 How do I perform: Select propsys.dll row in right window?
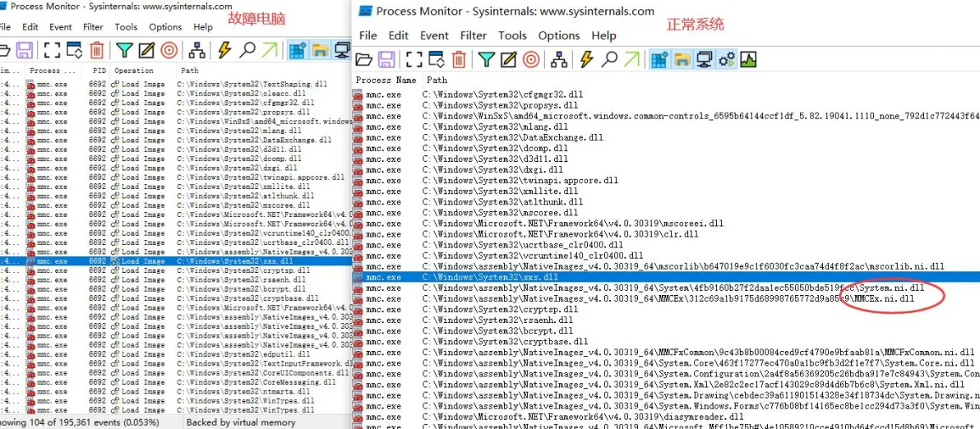[x=666, y=105]
